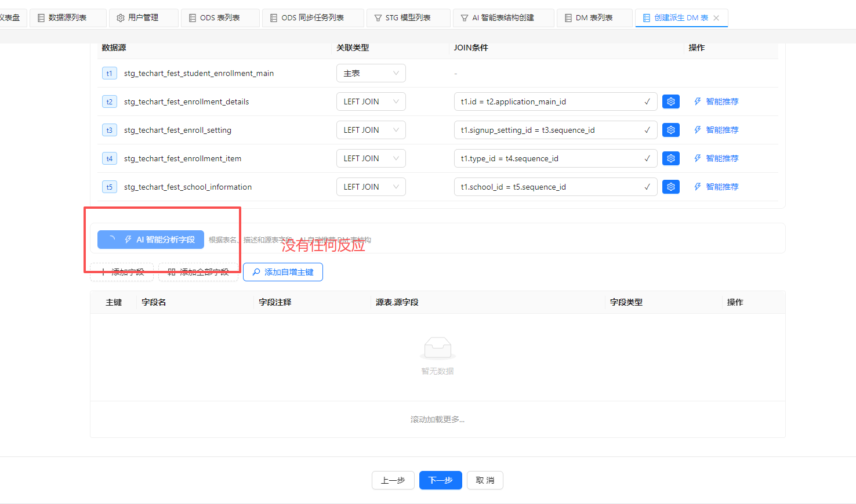Go to the DM 表列表 tab
Screen dimensions: 856x504
coord(594,18)
